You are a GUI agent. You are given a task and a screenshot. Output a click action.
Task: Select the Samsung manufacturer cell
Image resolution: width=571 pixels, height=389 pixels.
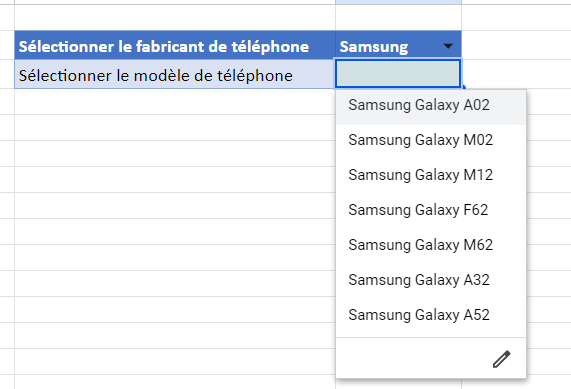pos(398,46)
